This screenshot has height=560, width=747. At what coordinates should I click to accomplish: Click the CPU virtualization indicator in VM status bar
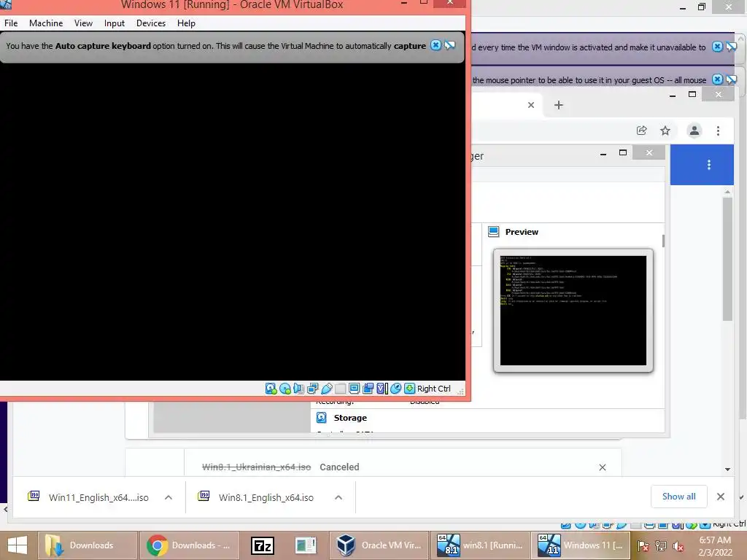click(x=382, y=389)
